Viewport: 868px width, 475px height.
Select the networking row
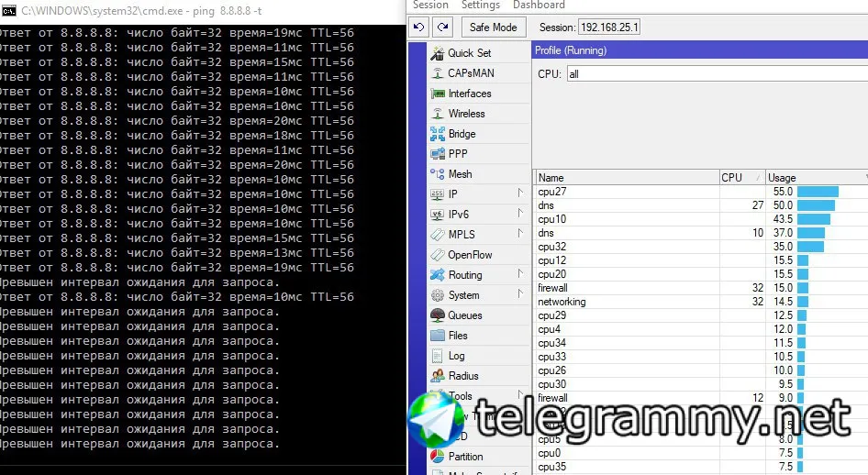pos(702,302)
